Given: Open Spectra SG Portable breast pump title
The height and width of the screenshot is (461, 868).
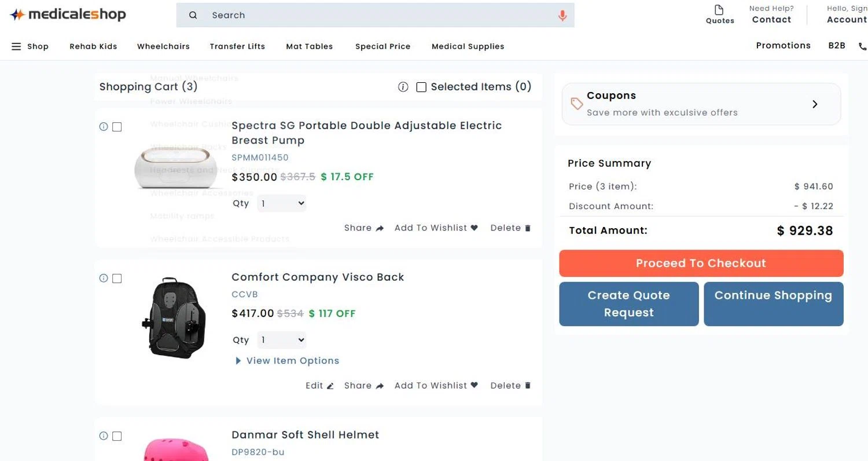Looking at the screenshot, I should point(366,133).
